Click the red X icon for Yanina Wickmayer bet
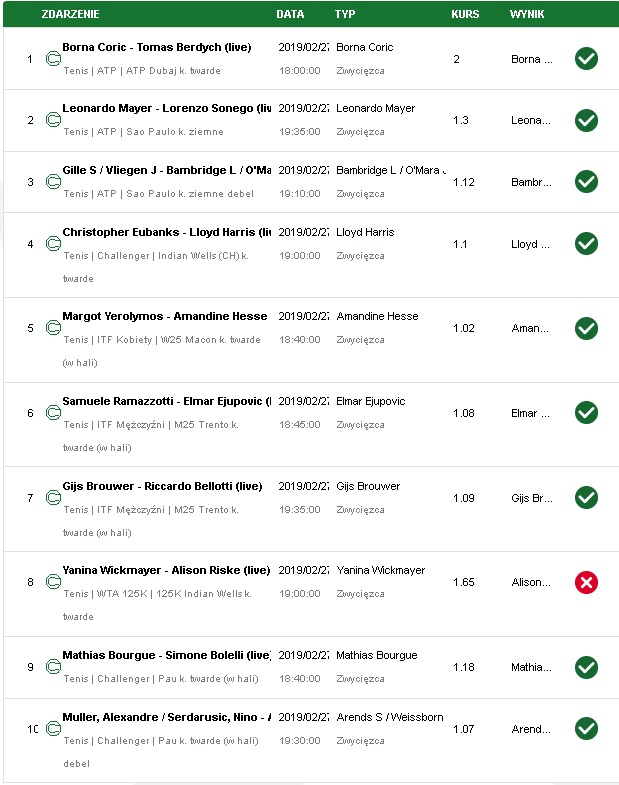The width and height of the screenshot is (619, 785). (586, 582)
